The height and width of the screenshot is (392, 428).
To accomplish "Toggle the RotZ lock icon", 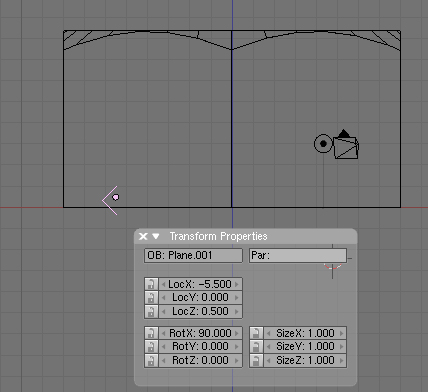I will (x=151, y=360).
